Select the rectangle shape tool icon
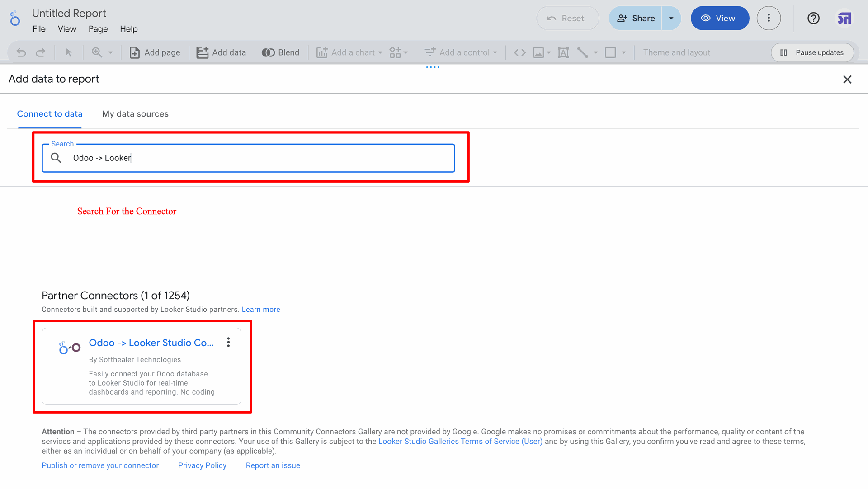Image resolution: width=868 pixels, height=489 pixels. tap(610, 52)
